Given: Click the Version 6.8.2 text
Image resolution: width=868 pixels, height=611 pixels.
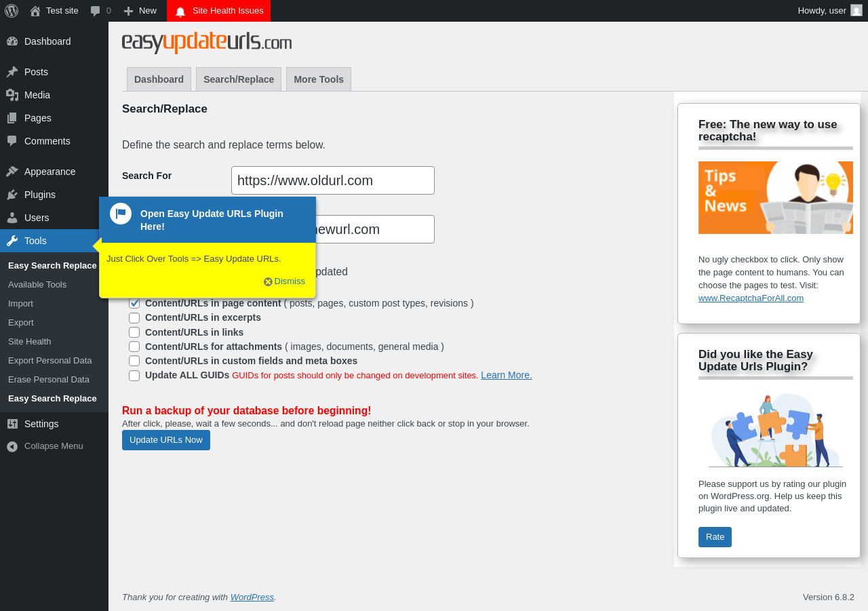Looking at the screenshot, I should pyautogui.click(x=829, y=597).
